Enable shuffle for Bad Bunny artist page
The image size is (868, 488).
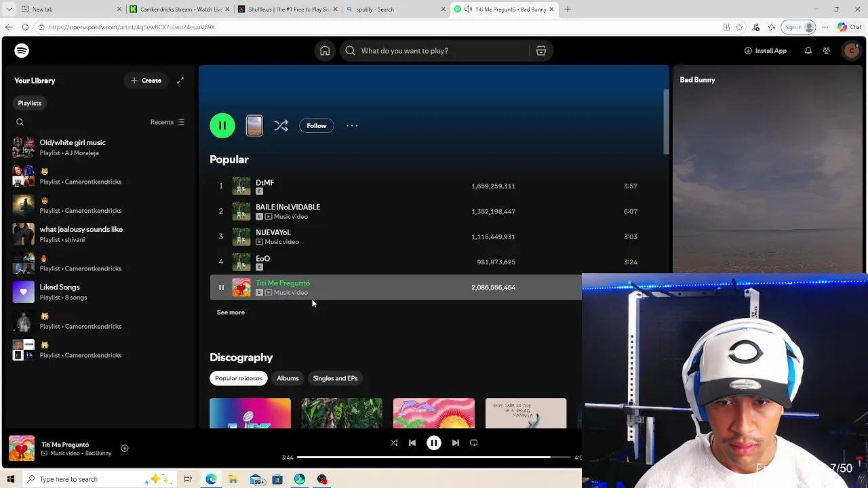[x=281, y=125]
